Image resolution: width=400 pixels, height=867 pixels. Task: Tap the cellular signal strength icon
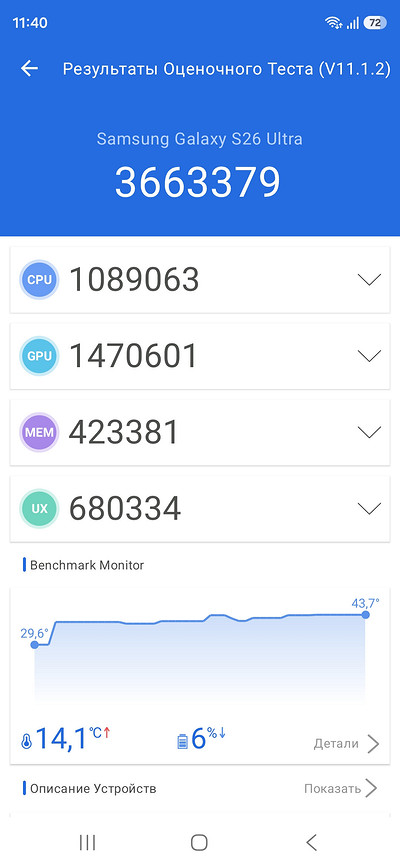pyautogui.click(x=352, y=23)
